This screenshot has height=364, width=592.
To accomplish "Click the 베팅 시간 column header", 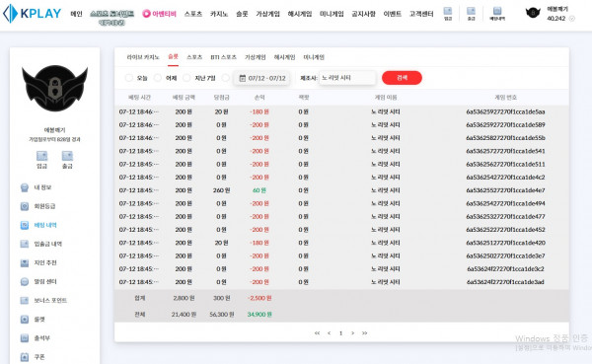I will pyautogui.click(x=139, y=98).
